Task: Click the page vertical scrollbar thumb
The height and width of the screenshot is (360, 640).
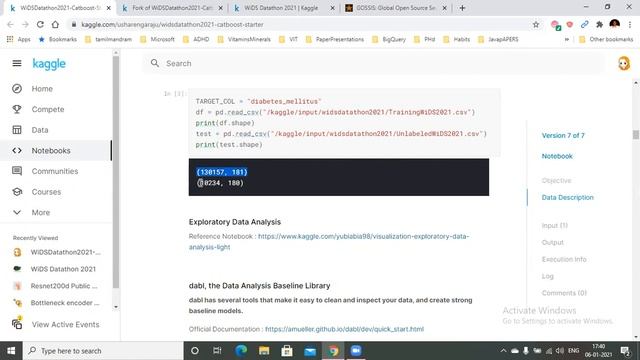Action: point(636,134)
